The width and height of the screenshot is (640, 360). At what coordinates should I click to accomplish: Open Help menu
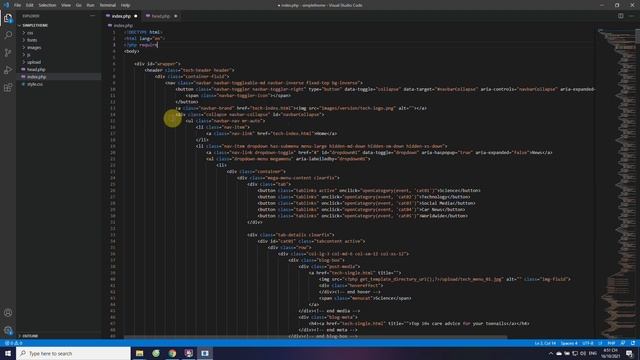tap(125, 5)
